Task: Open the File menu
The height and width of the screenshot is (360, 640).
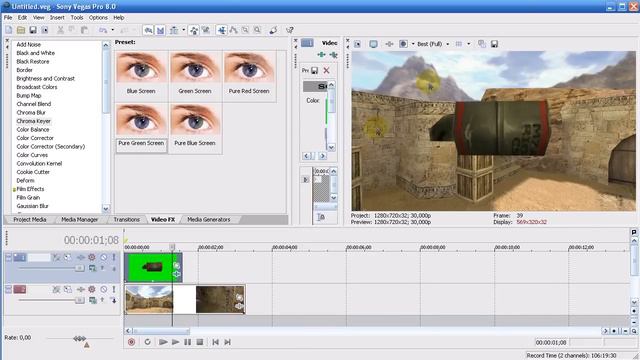Action: [8, 18]
